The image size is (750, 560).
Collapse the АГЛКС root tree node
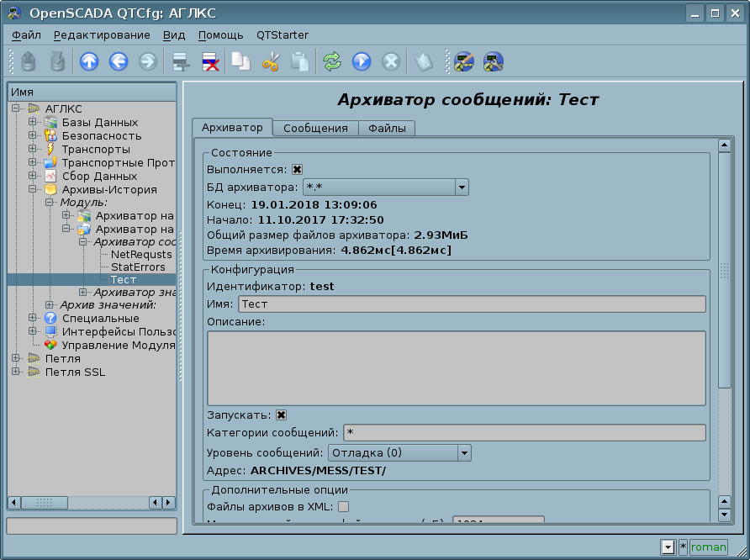click(16, 108)
